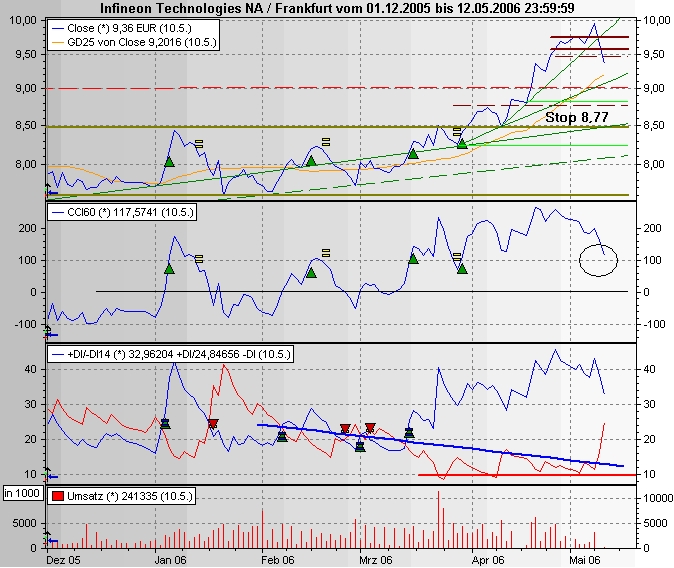Click the 'in 1000' unit box
674x568 pixels.
click(x=22, y=493)
